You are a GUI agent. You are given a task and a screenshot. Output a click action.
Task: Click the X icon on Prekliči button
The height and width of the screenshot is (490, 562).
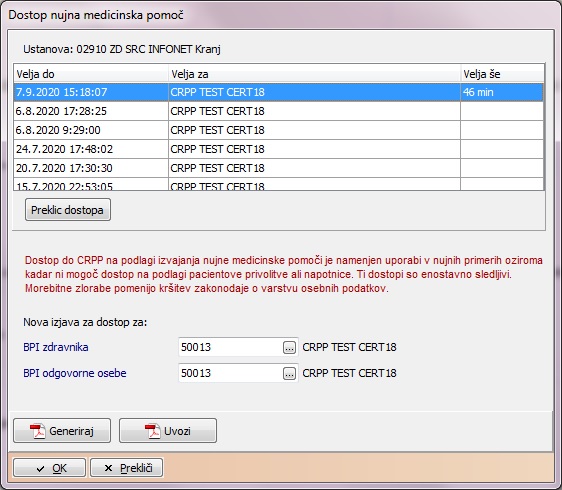click(x=108, y=468)
